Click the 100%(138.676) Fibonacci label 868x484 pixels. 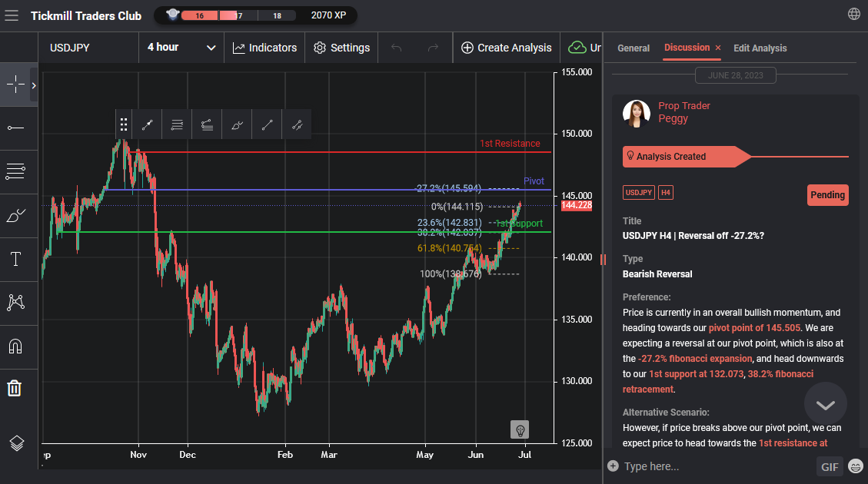451,273
